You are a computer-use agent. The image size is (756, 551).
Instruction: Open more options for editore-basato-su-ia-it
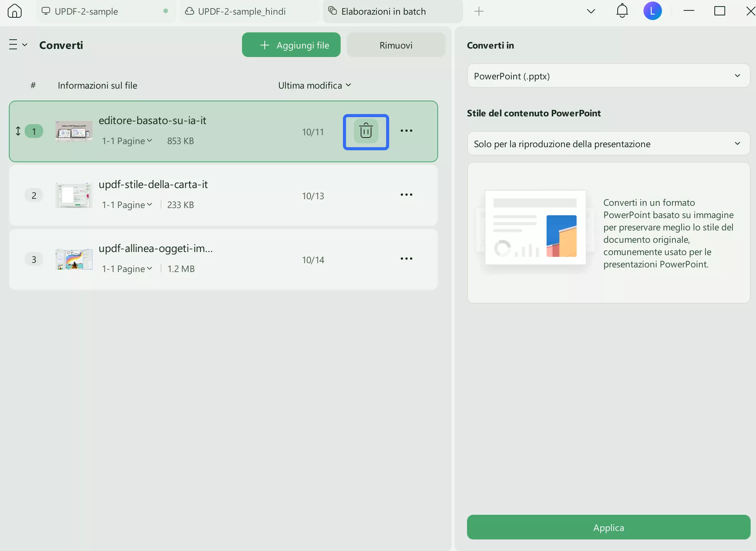click(406, 131)
